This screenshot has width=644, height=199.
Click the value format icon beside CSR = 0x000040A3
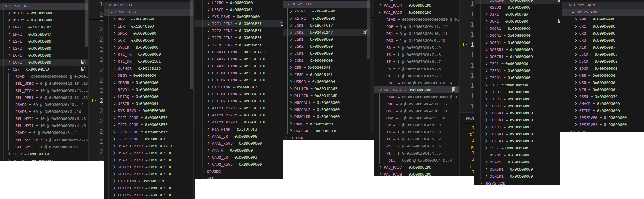click(x=83, y=69)
